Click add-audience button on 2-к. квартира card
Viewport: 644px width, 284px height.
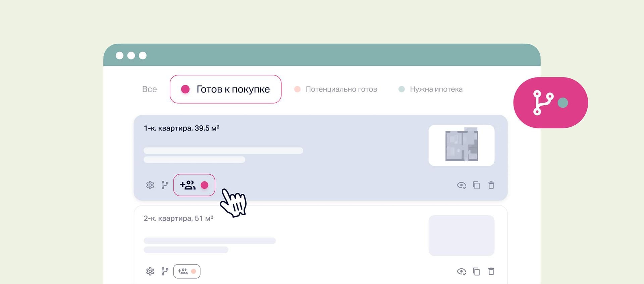point(187,271)
